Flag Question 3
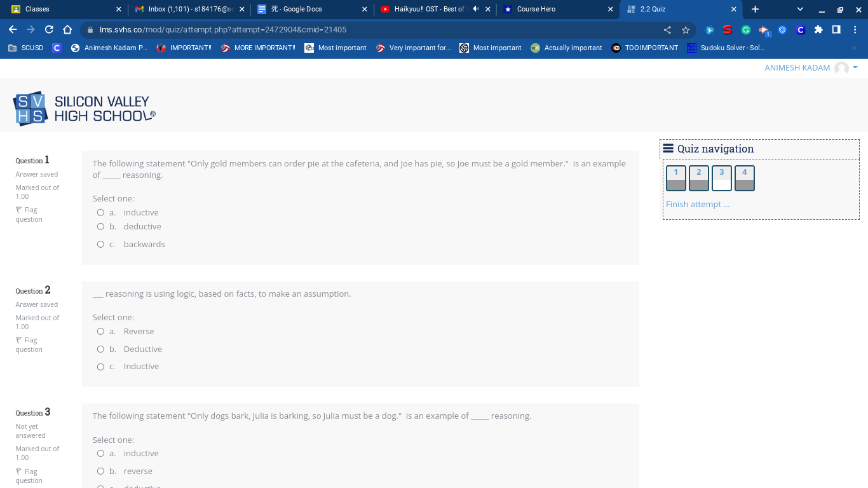 [29, 476]
